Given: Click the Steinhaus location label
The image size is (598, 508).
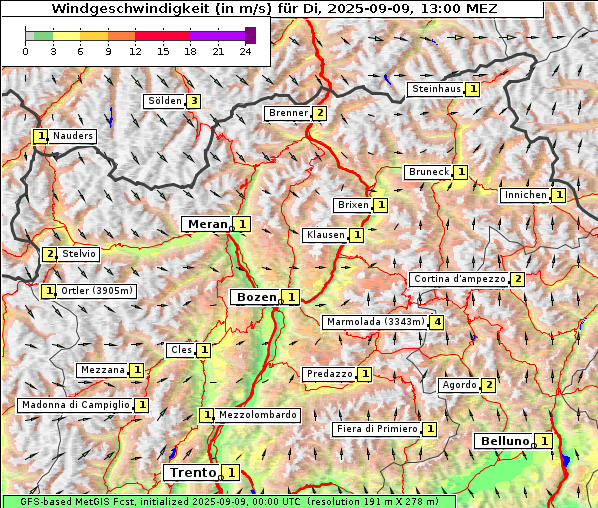Looking at the screenshot, I should click(x=436, y=89).
